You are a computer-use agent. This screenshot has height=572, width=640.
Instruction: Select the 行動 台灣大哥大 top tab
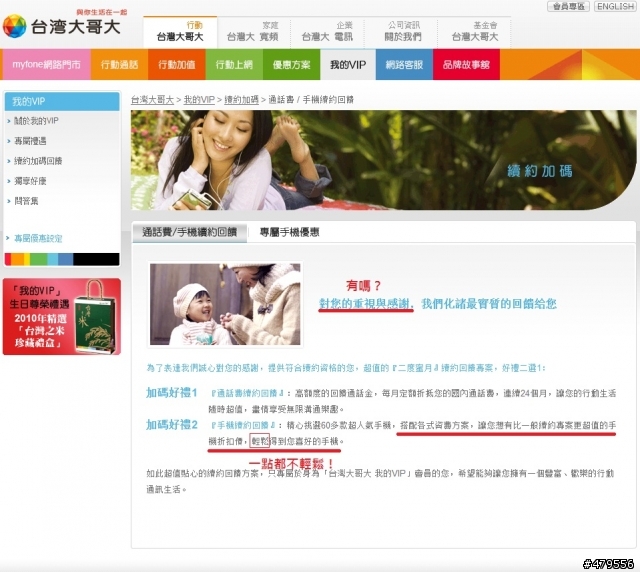coord(180,32)
